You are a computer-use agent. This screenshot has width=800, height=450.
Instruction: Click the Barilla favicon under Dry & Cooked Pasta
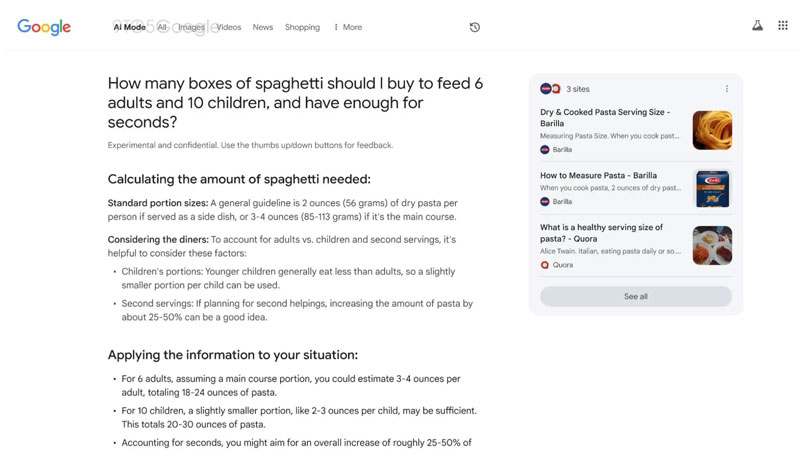pos(545,149)
